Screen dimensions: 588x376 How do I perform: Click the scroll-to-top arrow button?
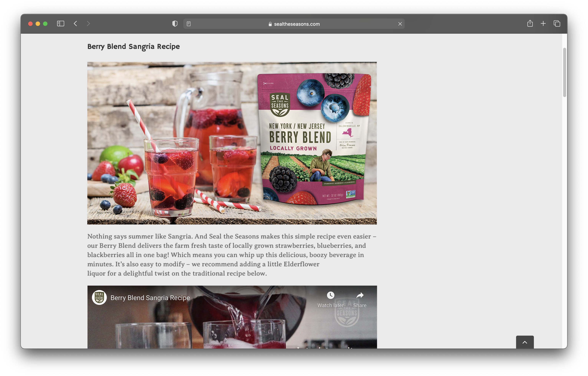click(x=525, y=342)
